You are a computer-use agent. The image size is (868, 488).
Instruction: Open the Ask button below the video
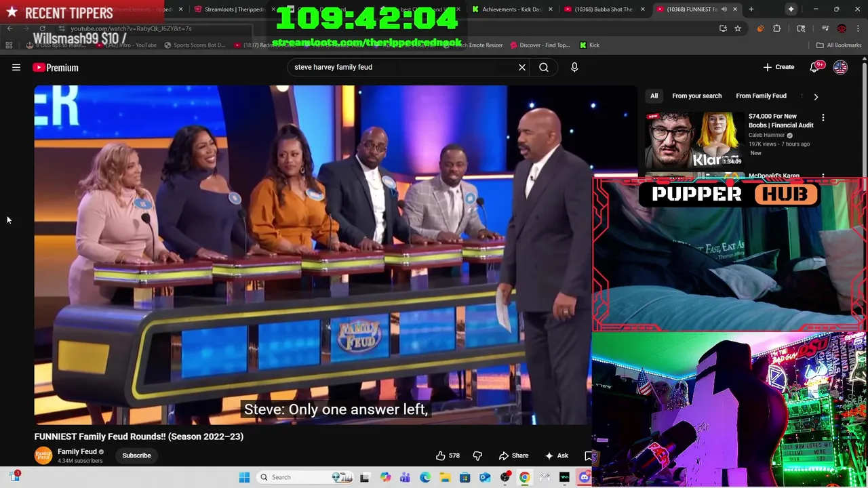557,455
